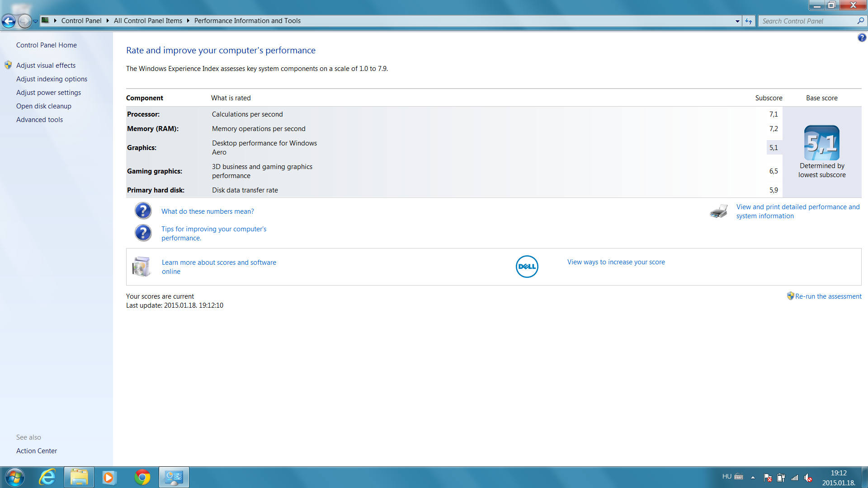The width and height of the screenshot is (868, 488).
Task: Click the Dell logo icon
Action: click(x=527, y=267)
